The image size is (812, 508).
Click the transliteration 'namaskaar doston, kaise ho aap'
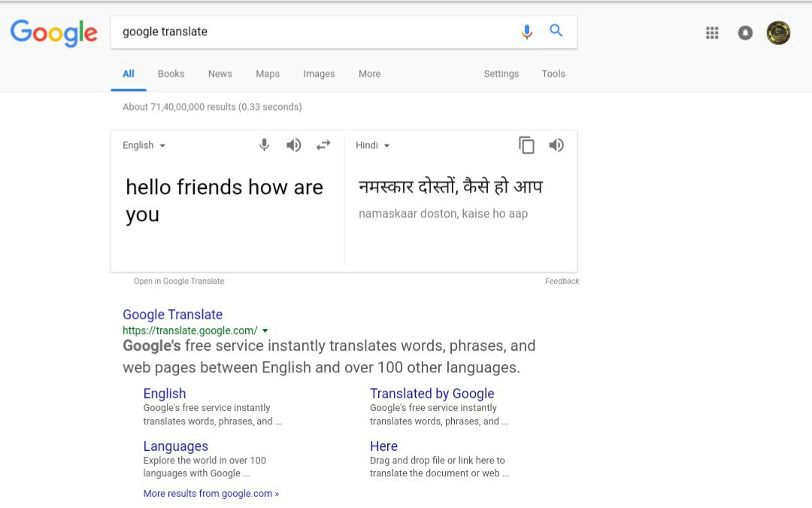(444, 214)
